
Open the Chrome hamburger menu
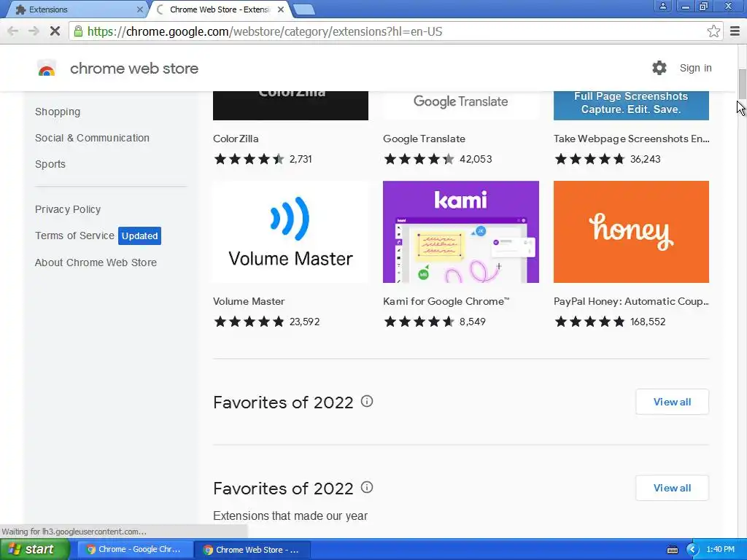pos(735,31)
